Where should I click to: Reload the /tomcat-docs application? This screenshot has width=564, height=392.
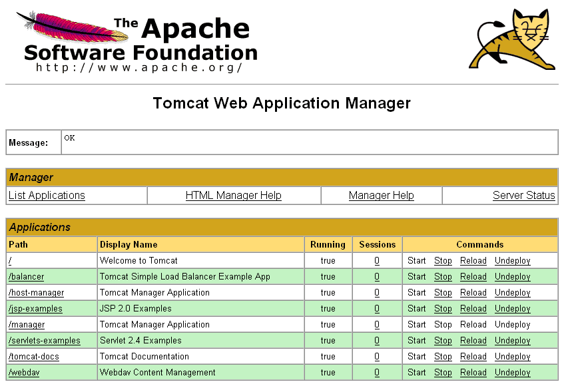click(473, 357)
